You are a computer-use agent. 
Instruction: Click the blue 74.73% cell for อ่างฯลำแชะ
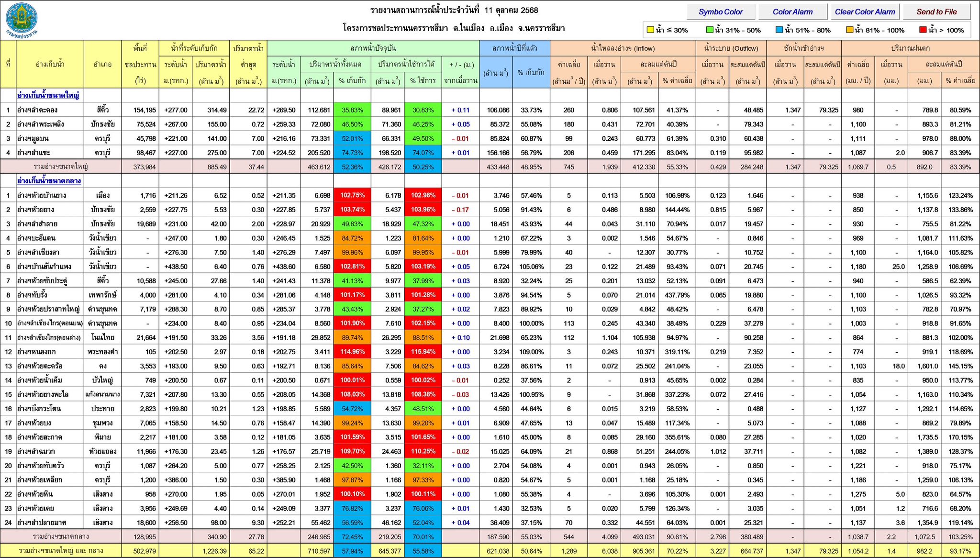point(352,153)
